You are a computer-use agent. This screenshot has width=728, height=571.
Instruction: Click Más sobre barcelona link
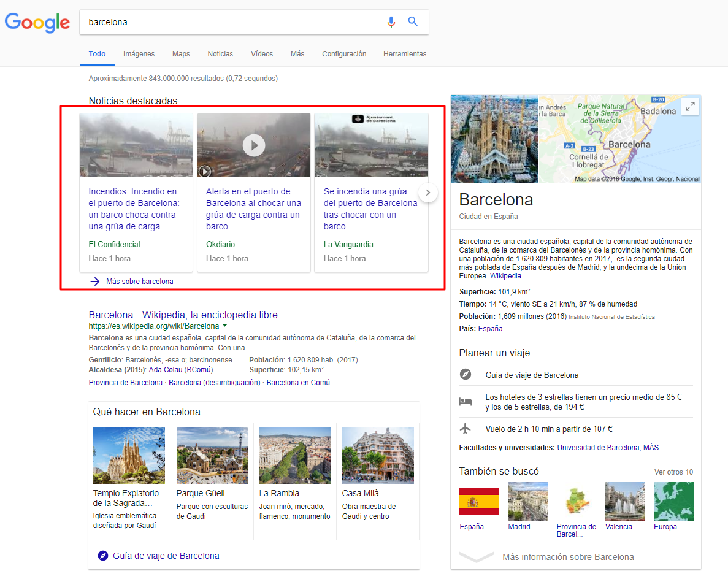(140, 282)
